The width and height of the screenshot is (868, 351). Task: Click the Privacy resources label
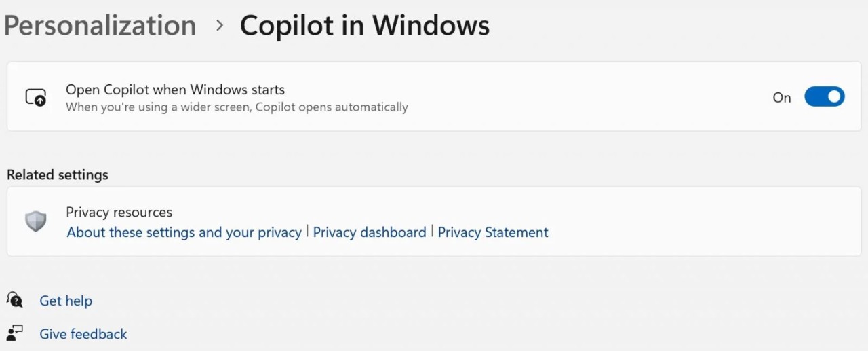click(119, 213)
